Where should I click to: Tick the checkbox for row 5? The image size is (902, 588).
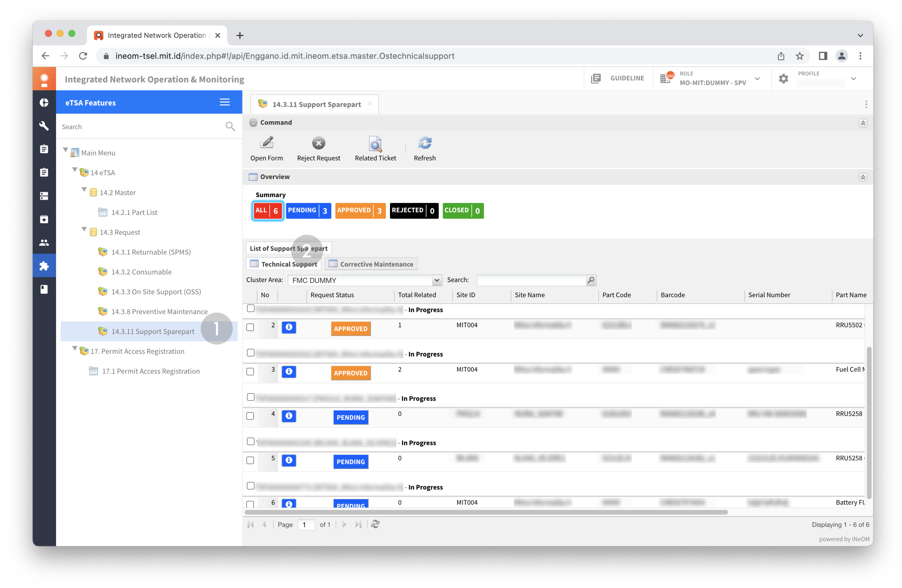pyautogui.click(x=250, y=460)
